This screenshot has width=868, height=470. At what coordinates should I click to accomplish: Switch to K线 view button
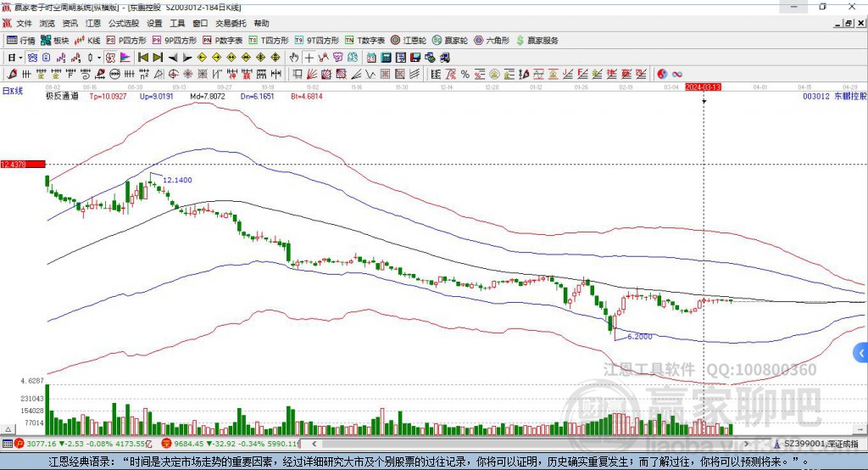pyautogui.click(x=87, y=41)
